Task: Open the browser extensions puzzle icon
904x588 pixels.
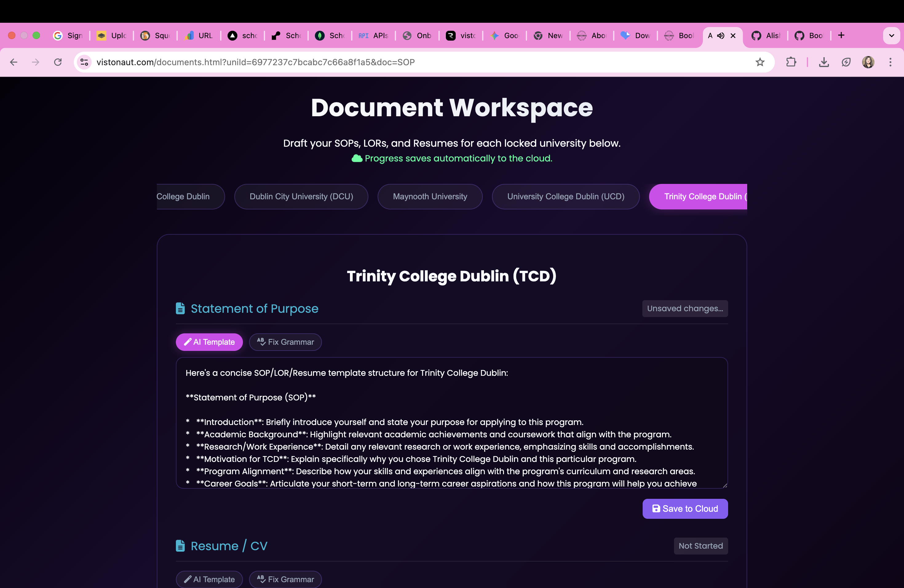Action: click(x=791, y=62)
